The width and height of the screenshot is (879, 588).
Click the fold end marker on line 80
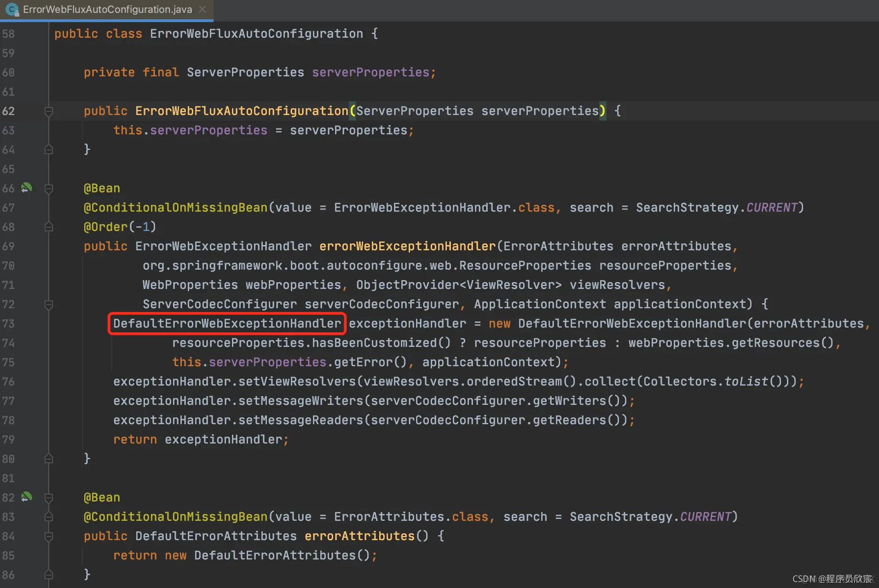(x=48, y=459)
